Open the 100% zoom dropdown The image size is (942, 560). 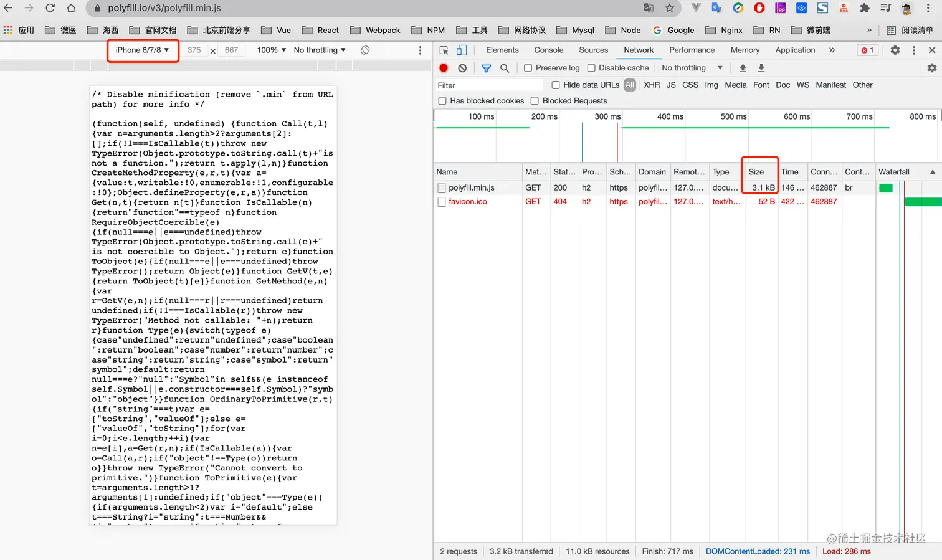click(x=272, y=50)
